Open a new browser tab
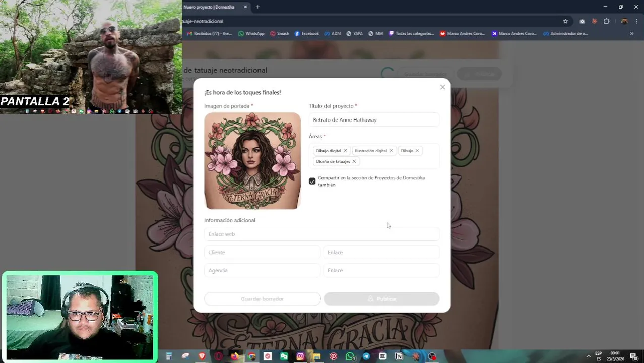Viewport: 644px width, 363px height. [257, 7]
